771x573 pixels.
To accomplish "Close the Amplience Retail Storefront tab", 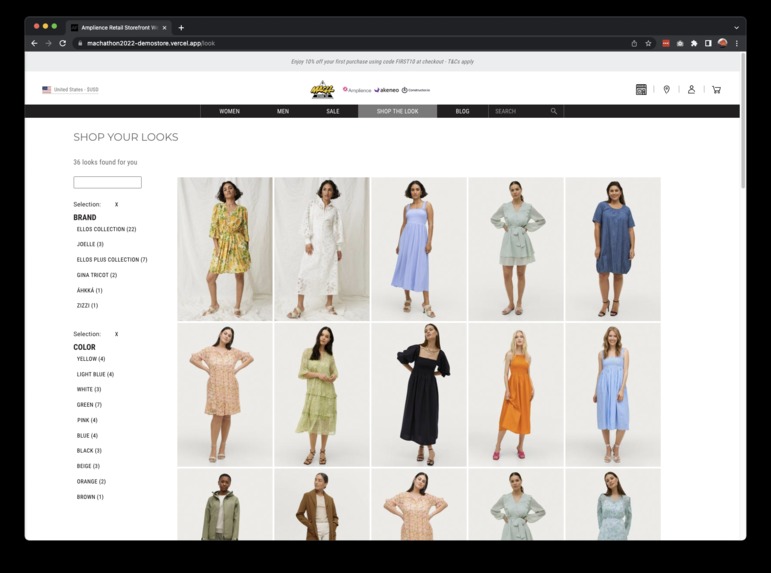I will pos(164,28).
